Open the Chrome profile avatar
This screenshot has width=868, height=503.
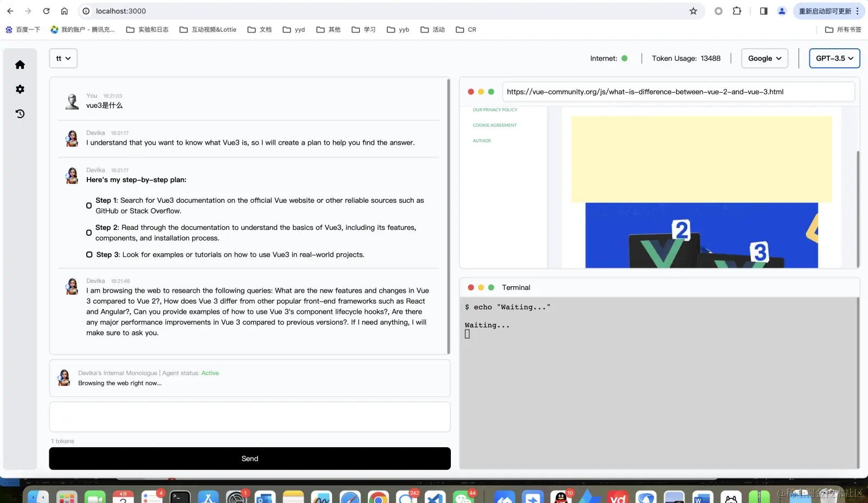(x=782, y=11)
